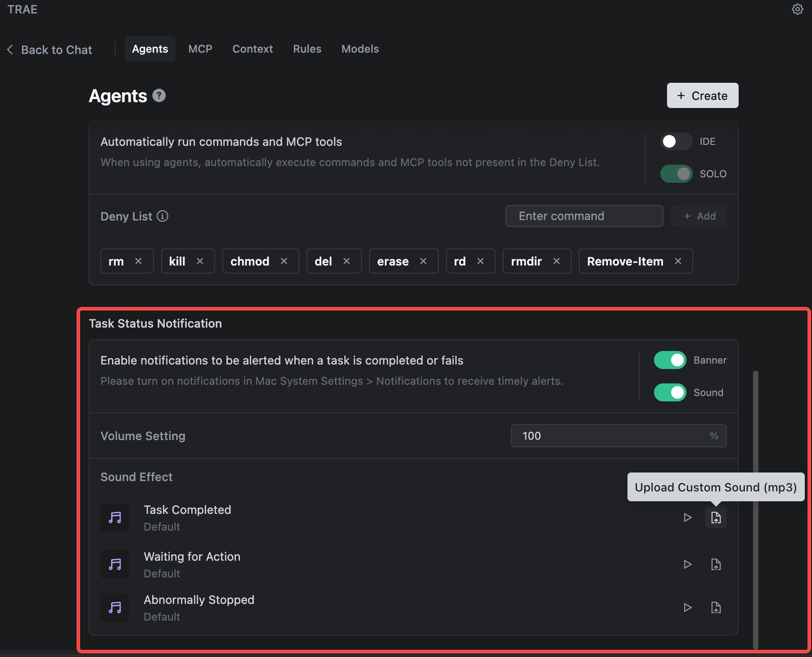
Task: Enable auto-run toggle for IDE
Action: point(676,141)
